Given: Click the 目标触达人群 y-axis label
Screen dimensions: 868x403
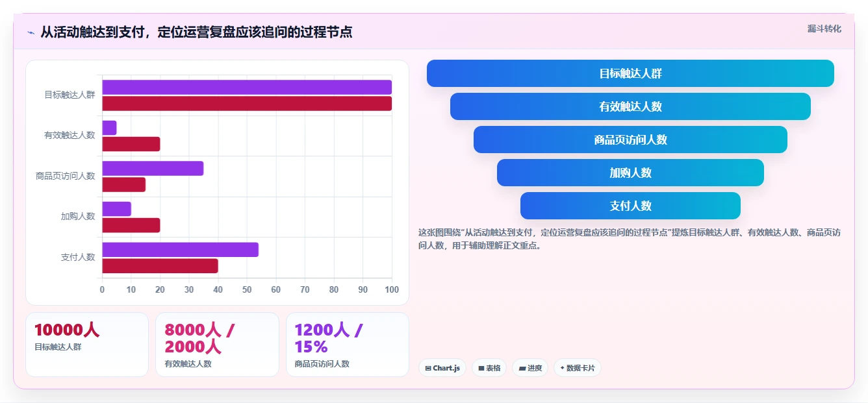Looking at the screenshot, I should [70, 95].
